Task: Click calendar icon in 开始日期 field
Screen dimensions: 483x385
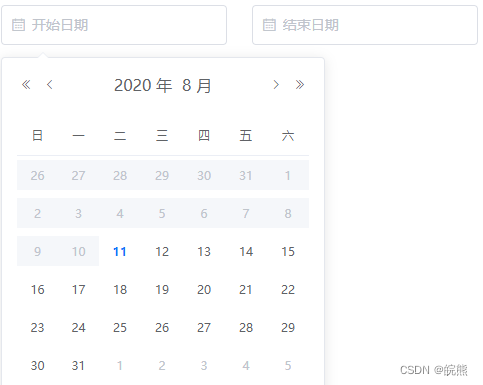Action: (18, 25)
